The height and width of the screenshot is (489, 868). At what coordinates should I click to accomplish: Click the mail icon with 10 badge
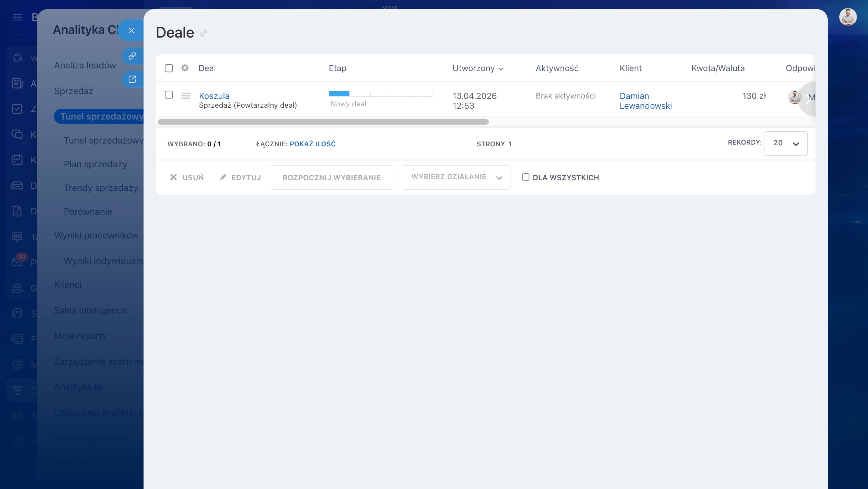(17, 262)
